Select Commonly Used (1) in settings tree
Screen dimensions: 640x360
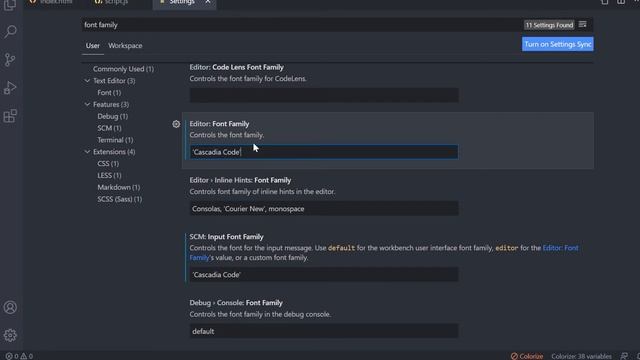tap(123, 69)
